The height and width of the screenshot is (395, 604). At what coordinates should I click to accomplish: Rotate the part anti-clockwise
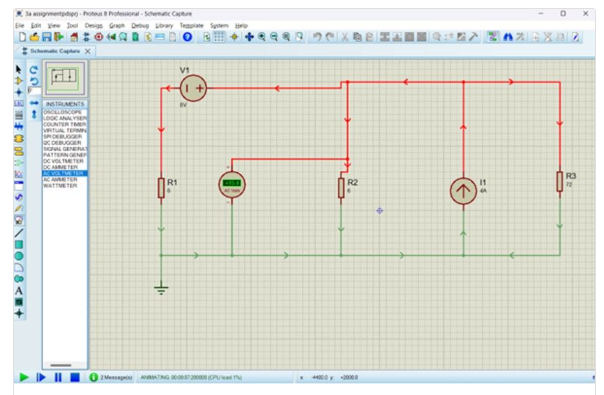point(34,81)
